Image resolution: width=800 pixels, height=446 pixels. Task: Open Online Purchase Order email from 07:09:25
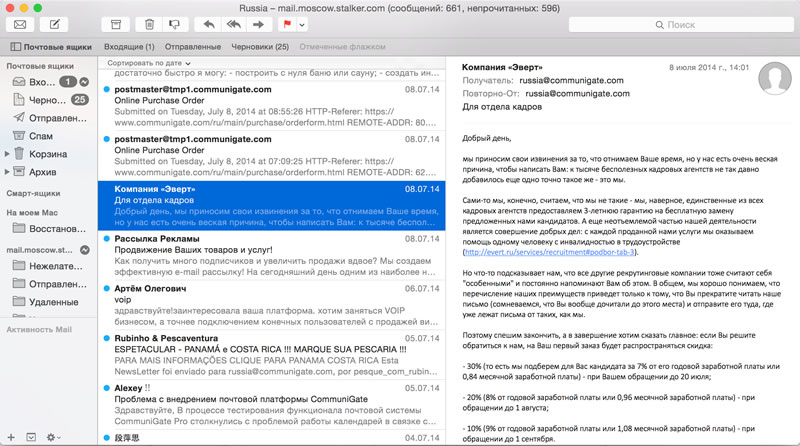pyautogui.click(x=271, y=156)
